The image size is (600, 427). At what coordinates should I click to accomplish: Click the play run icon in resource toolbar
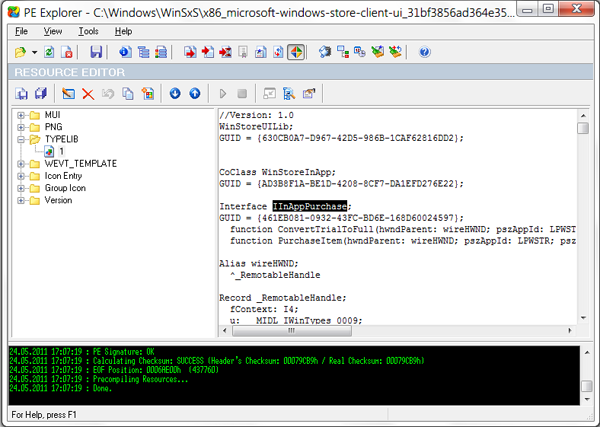[x=223, y=94]
